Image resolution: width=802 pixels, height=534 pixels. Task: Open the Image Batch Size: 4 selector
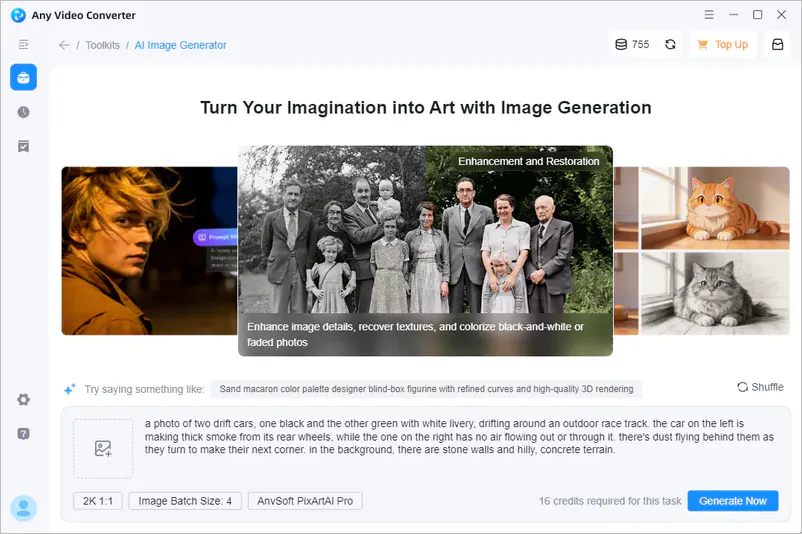click(185, 501)
